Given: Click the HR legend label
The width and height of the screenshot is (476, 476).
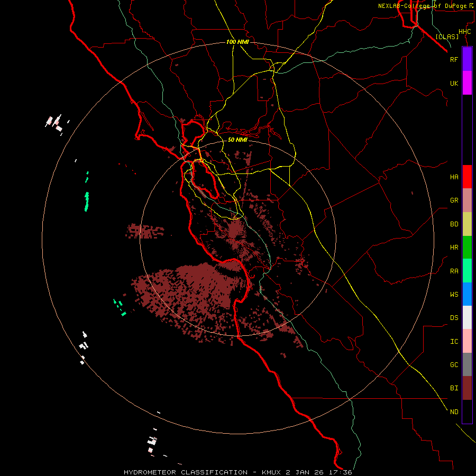Looking at the screenshot, I should click(454, 248).
